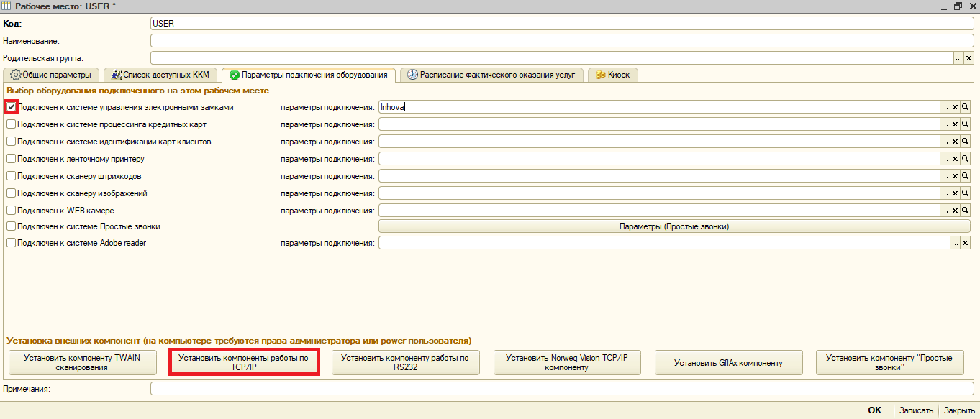Open 'Параметры (Простые звонки)' button
980x419 pixels.
674,226
